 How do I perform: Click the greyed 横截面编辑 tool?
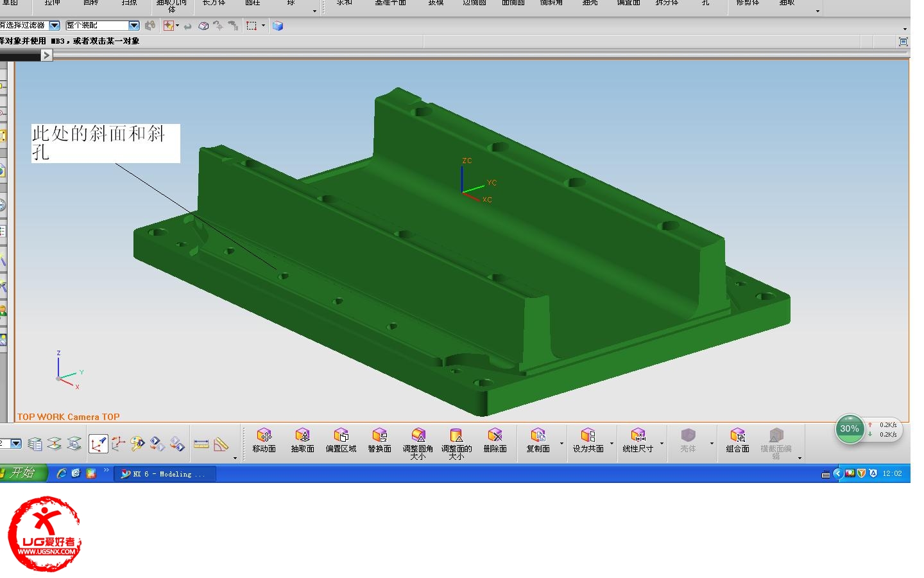[776, 444]
